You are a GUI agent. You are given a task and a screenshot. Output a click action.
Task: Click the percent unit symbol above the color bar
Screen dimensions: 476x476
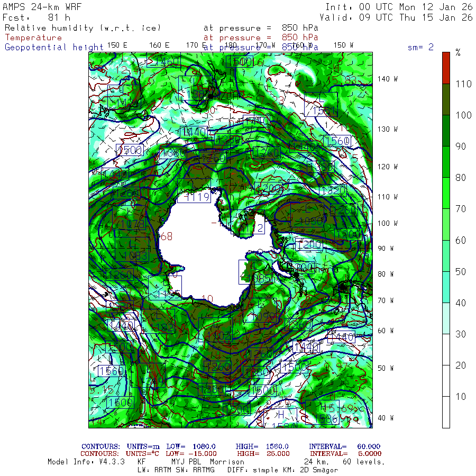458,52
